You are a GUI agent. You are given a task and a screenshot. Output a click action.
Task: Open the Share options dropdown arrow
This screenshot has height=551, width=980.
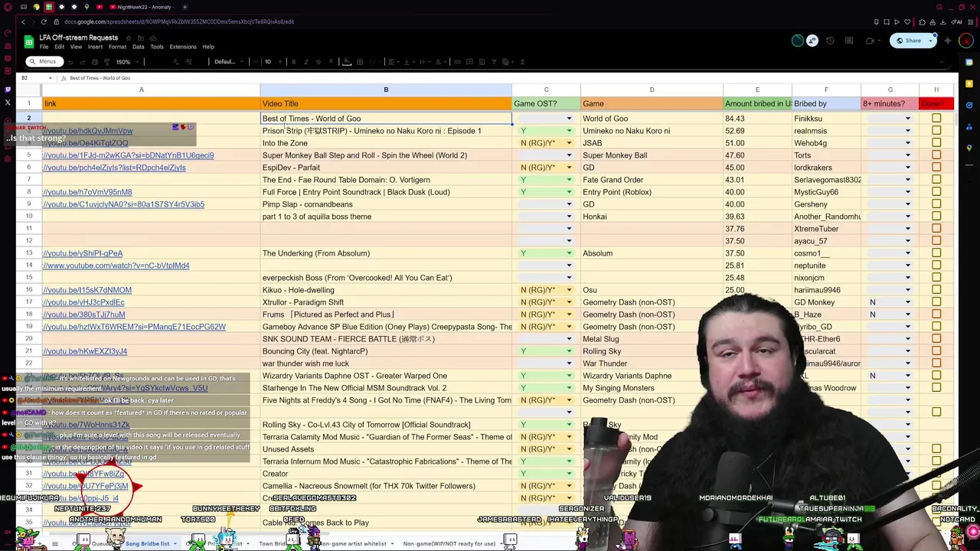point(930,41)
